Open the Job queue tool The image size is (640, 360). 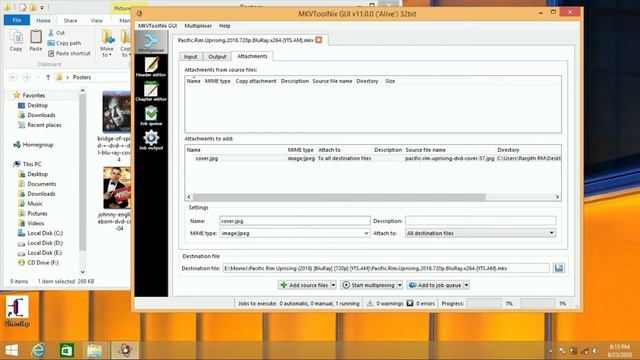click(x=151, y=116)
